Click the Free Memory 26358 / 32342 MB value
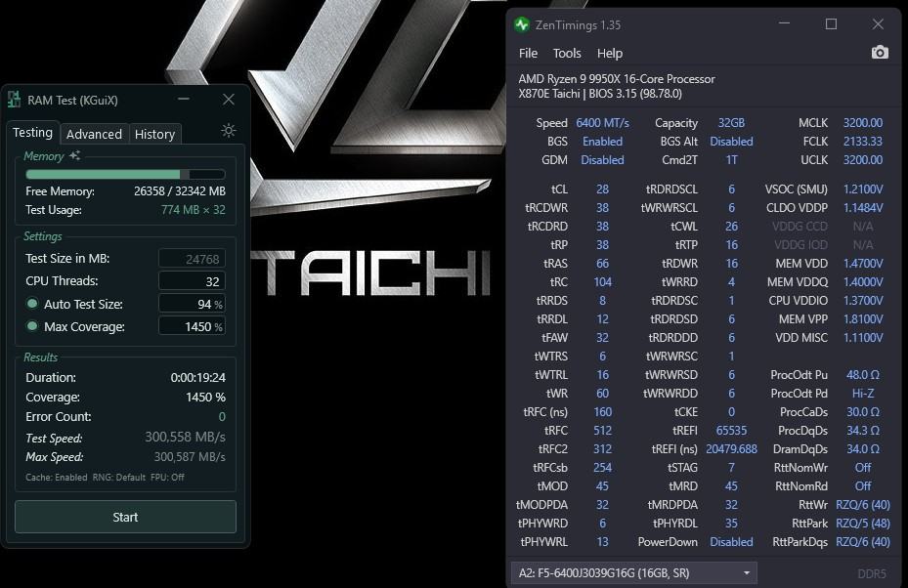 coord(180,191)
